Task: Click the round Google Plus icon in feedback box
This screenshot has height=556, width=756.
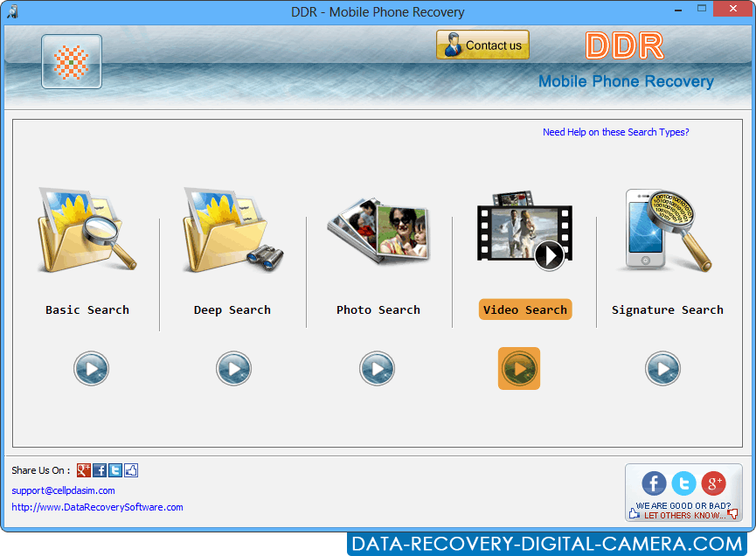Action: tap(713, 483)
